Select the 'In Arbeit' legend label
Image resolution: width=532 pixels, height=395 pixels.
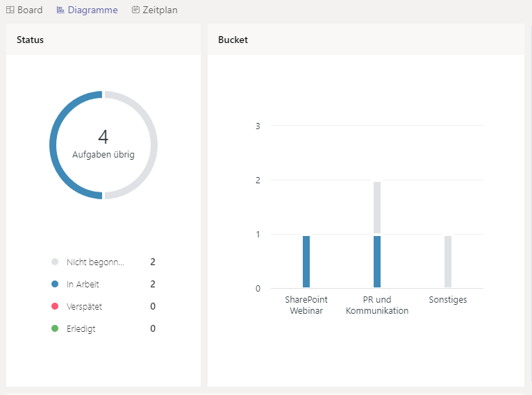83,284
